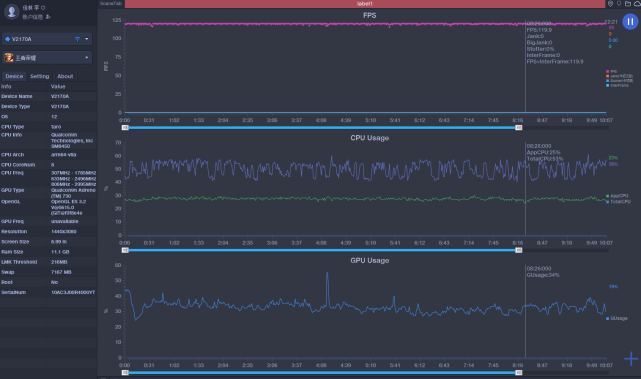This screenshot has width=641, height=379.
Task: Click the FPS:119.9 tooltip readout
Action: tap(539, 30)
